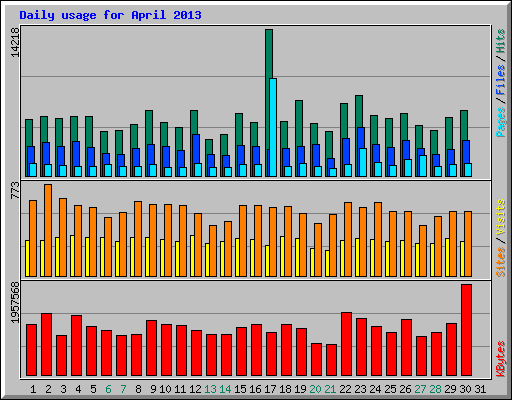Screen dimensions: 512x400
Task: Click day label 25 on x-axis
Action: 390,389
